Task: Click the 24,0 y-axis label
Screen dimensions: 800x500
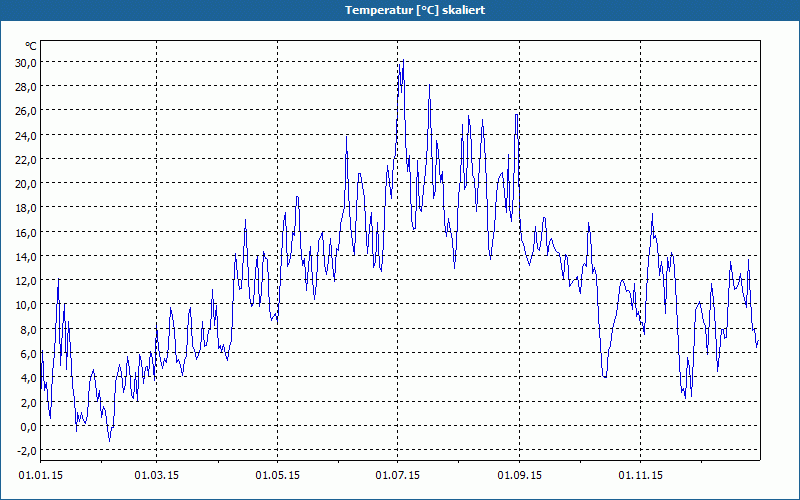Action: (26, 135)
